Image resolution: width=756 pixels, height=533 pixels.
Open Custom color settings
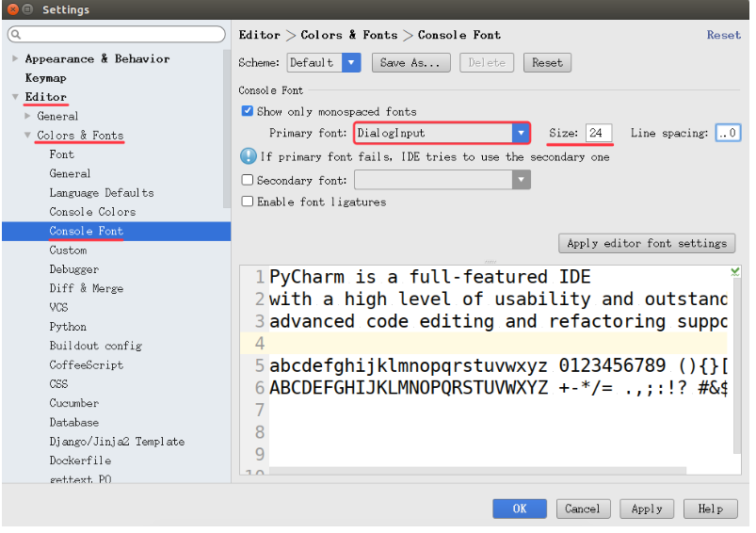pos(68,250)
